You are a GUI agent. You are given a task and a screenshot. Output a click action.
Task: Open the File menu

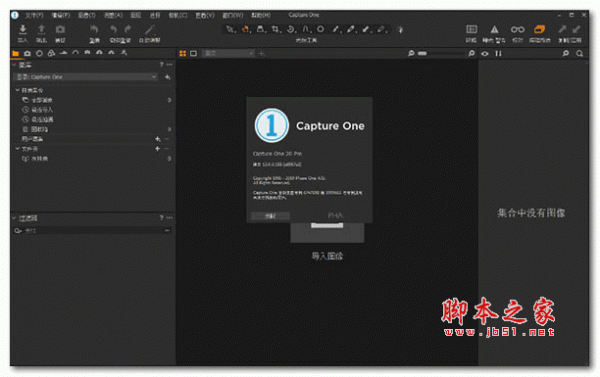click(x=34, y=15)
